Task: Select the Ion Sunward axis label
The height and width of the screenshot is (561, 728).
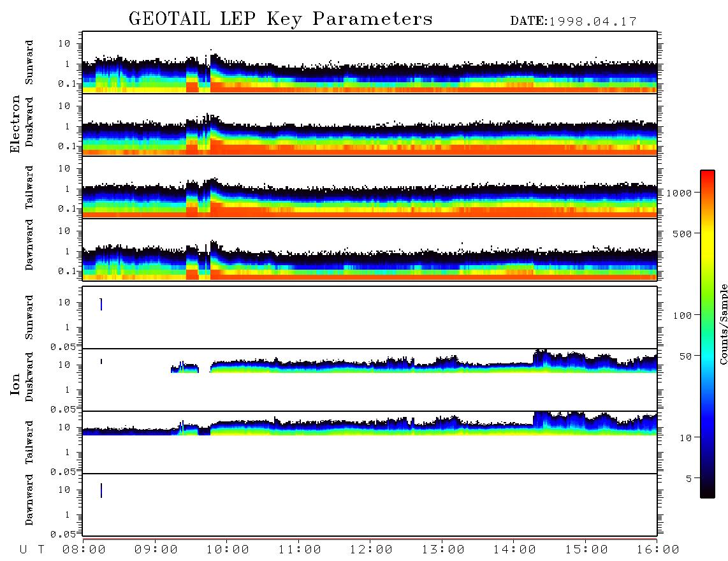Action: click(x=29, y=317)
